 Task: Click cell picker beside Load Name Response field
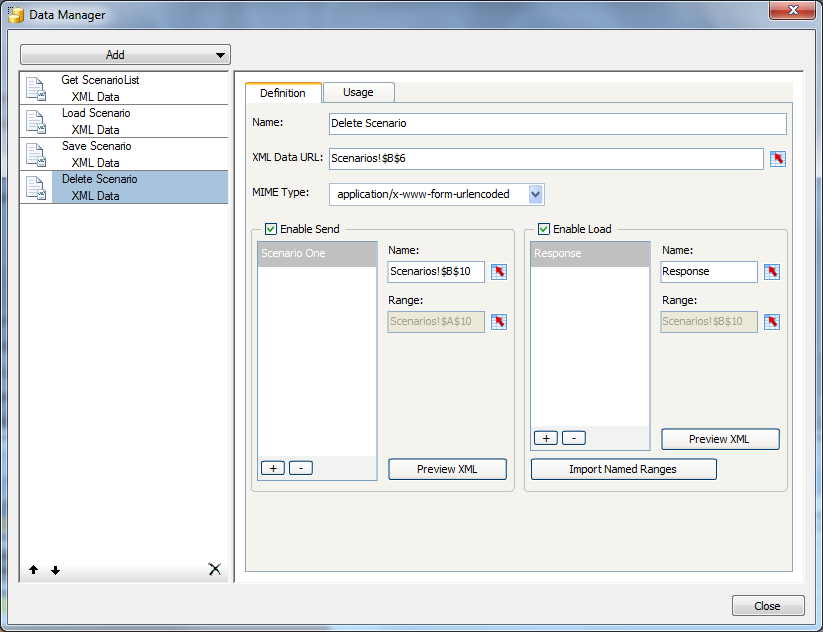(772, 272)
